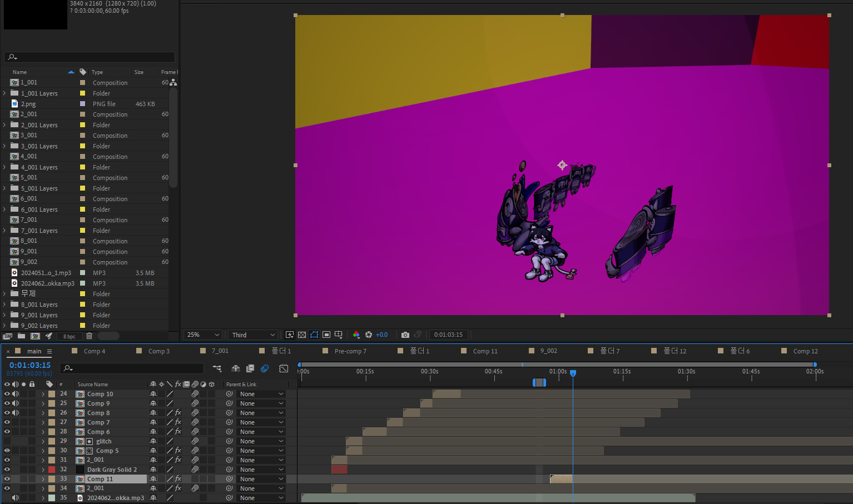
Task: Expand the Dark Gray Solid 2 layer properties
Action: point(43,470)
